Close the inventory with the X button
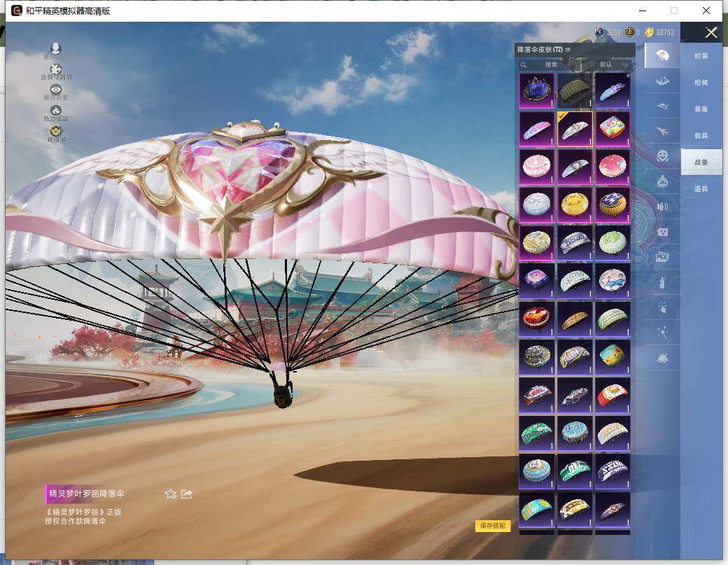Viewport: 728px width, 565px height. (711, 33)
